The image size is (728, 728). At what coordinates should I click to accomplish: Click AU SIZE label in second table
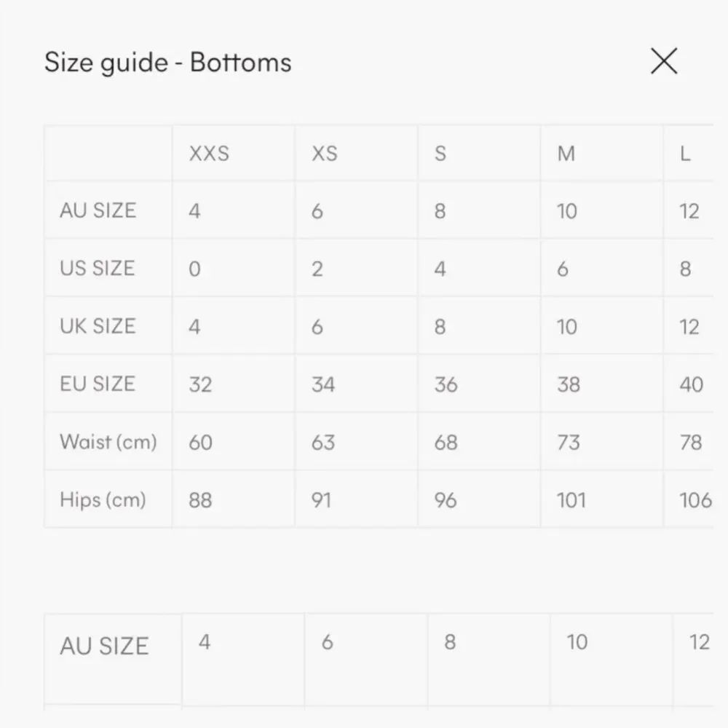104,646
